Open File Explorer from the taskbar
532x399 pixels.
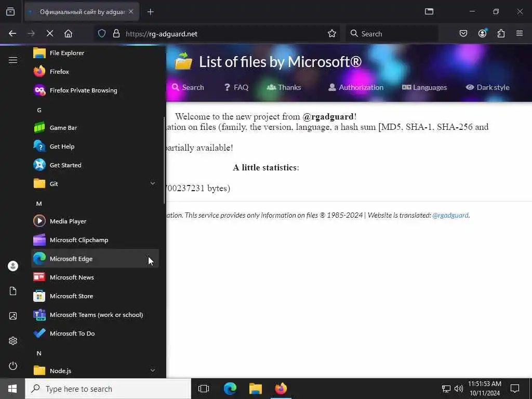point(256,389)
